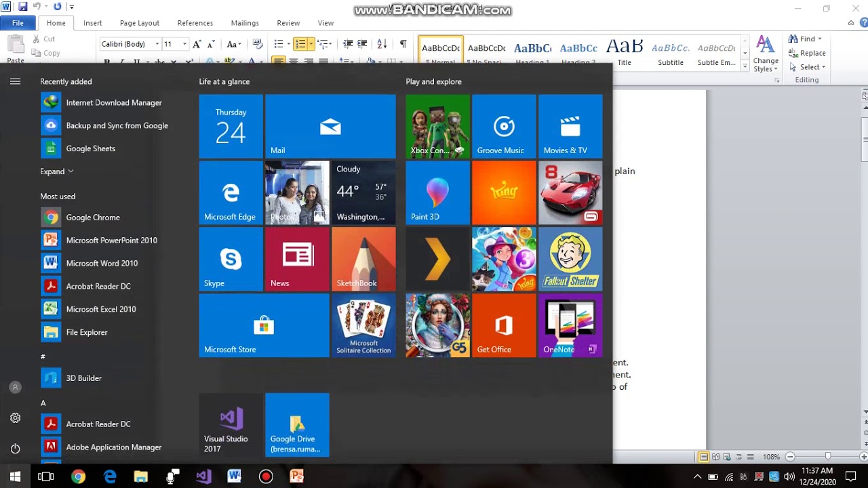The image size is (868, 488).
Task: Toggle Show/Hide paragraph marks in Word
Action: 403,44
